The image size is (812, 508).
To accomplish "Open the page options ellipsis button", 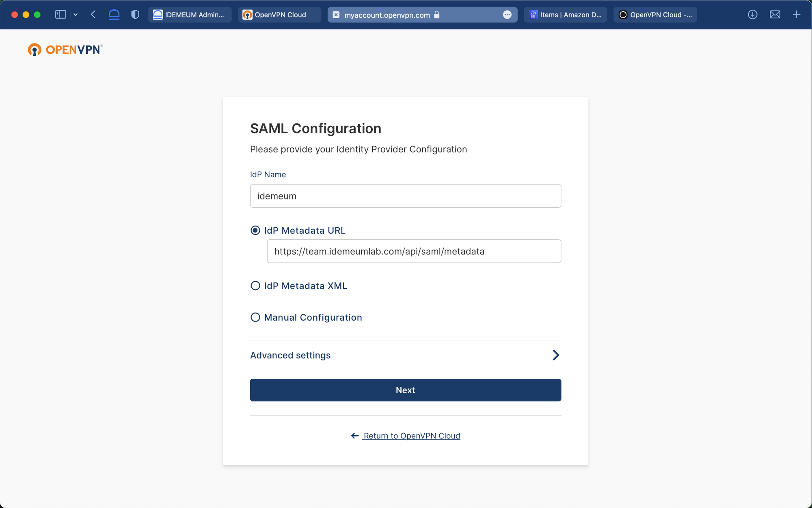I will 507,15.
